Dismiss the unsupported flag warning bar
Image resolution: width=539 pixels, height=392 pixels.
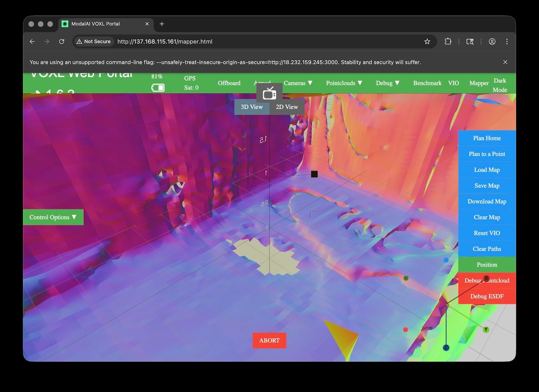[x=505, y=62]
